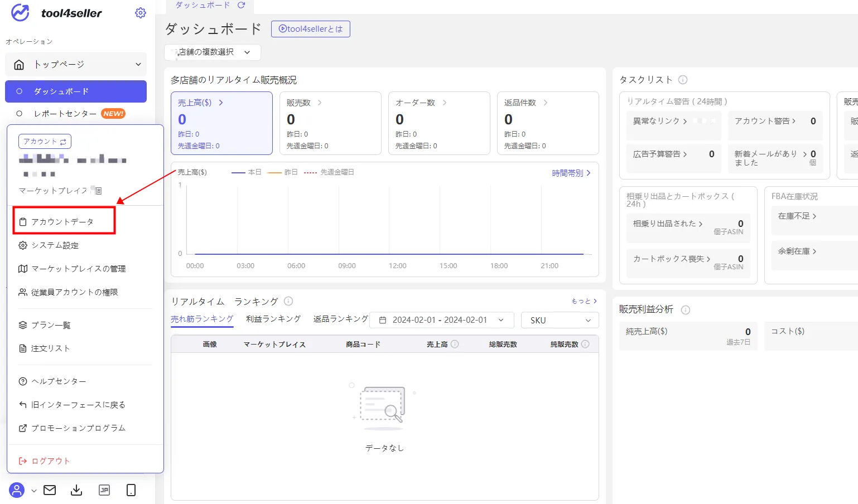Open 広告予算警告 alert item
Screen dimensions: 858x504
point(674,159)
